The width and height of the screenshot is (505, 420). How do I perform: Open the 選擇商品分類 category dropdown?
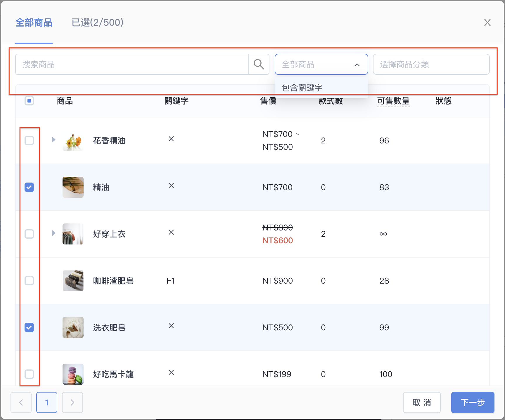pos(431,64)
